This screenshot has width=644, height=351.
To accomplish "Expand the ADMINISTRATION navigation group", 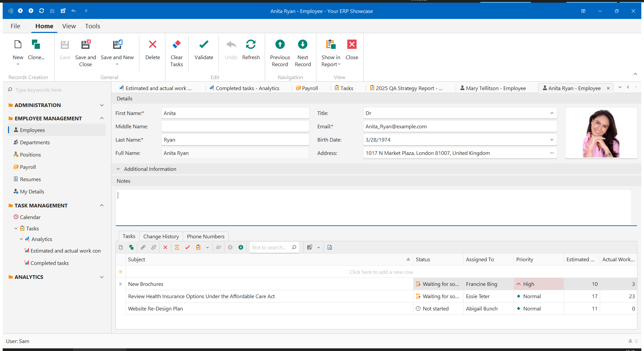I will [x=102, y=105].
